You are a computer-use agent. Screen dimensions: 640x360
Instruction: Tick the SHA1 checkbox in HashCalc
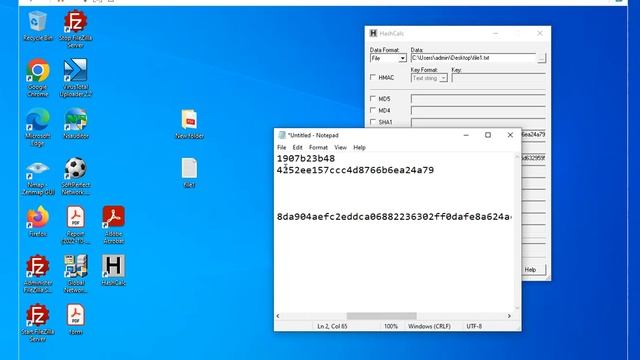coord(373,122)
